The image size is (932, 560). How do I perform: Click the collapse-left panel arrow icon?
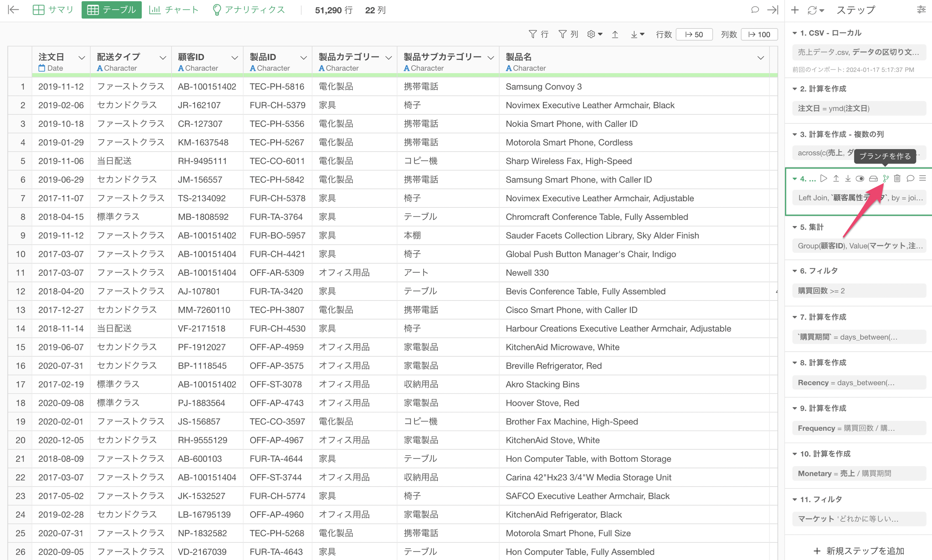[13, 10]
